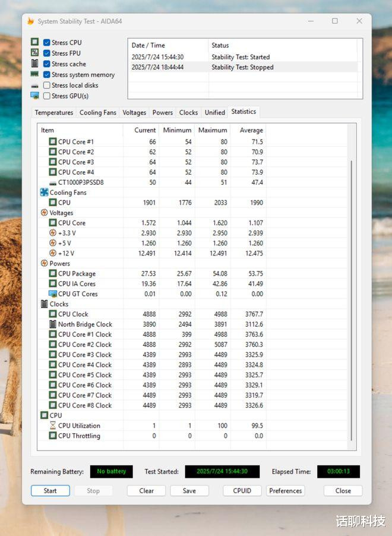Click the CPU Utilization hourglass icon

pyautogui.click(x=53, y=425)
